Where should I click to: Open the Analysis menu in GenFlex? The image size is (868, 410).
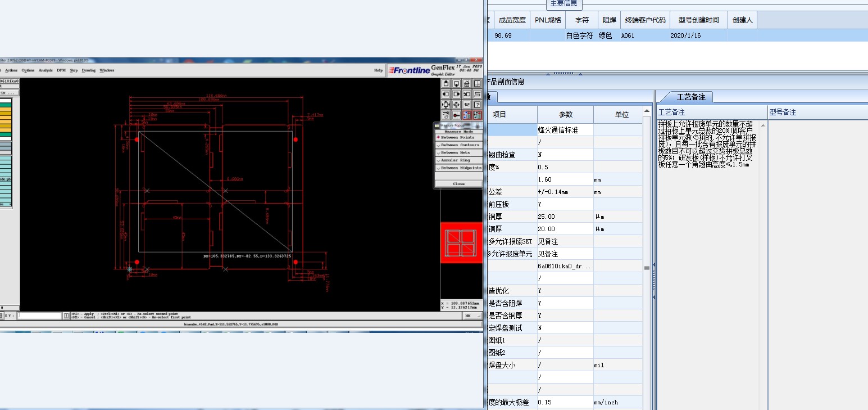[46, 70]
